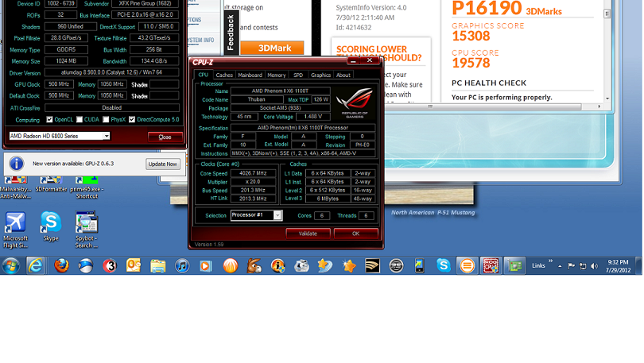The width and height of the screenshot is (644, 363).
Task: Switch to ROG CPU-Z taskbar button
Action: click(x=491, y=266)
